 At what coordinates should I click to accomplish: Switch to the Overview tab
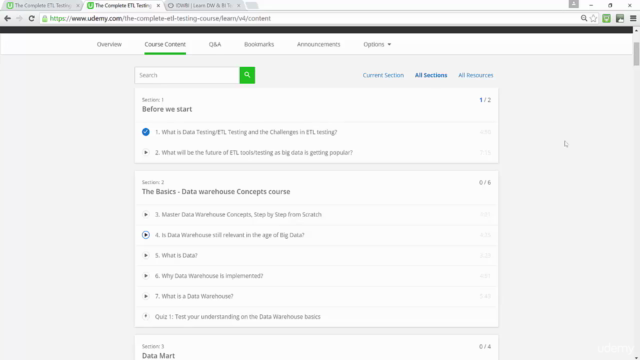(x=109, y=44)
